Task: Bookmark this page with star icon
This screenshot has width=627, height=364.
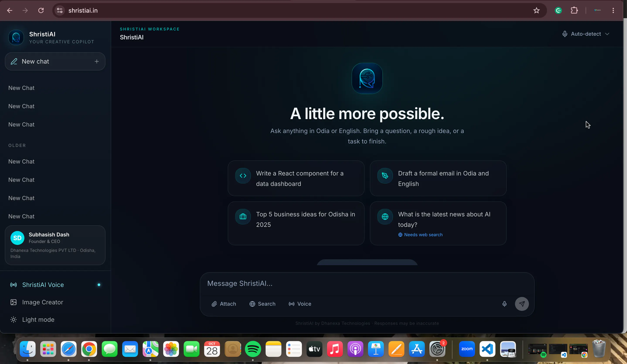Action: click(x=536, y=10)
